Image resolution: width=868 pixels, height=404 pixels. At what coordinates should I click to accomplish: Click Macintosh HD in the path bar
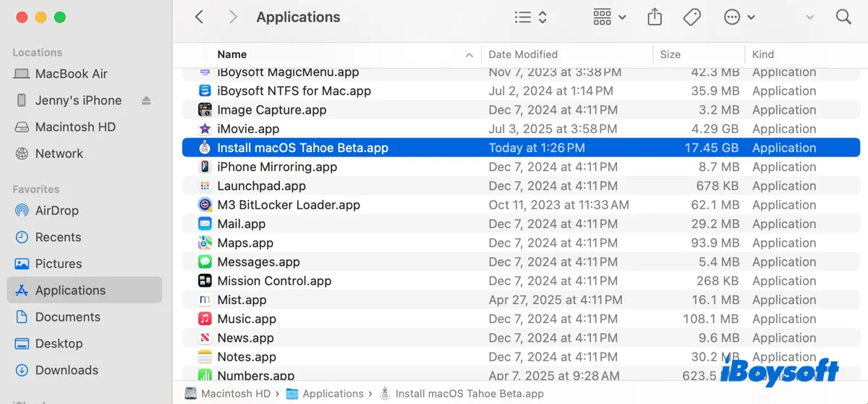[227, 394]
